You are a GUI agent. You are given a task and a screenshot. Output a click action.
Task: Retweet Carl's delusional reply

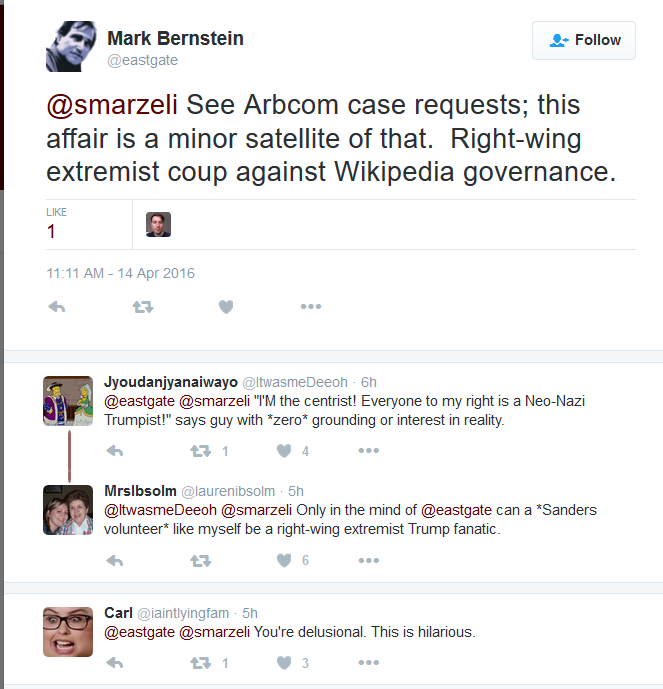(201, 663)
